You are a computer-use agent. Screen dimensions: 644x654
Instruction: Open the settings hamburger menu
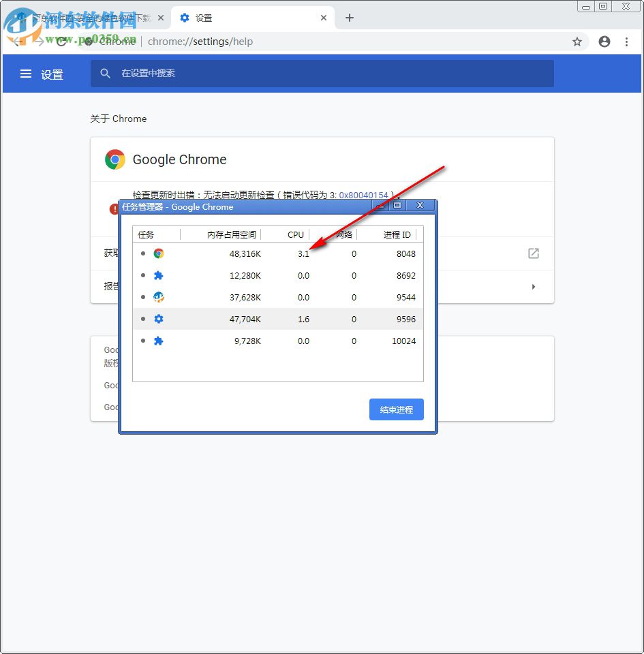25,74
